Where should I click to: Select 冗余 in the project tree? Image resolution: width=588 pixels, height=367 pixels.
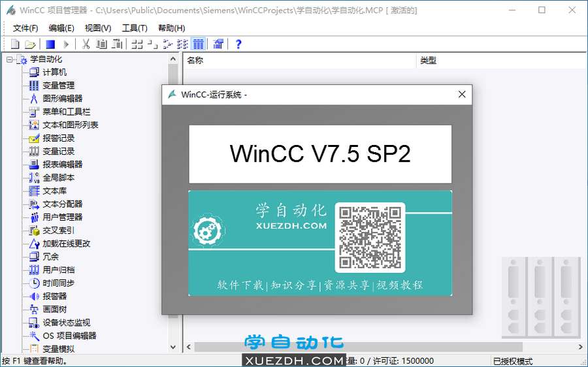[x=50, y=257]
